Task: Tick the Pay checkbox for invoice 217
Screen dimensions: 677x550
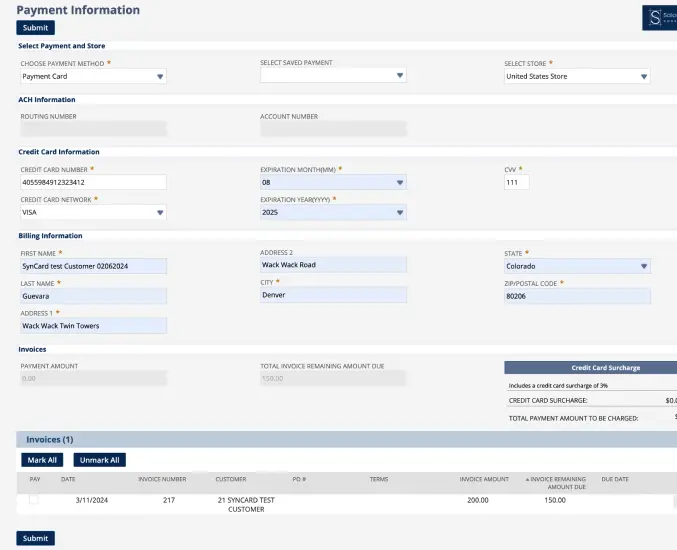Action: 34,500
